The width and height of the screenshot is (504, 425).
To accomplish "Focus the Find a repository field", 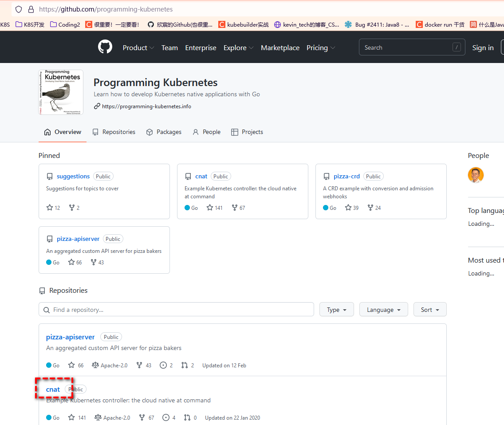I will pyautogui.click(x=176, y=310).
